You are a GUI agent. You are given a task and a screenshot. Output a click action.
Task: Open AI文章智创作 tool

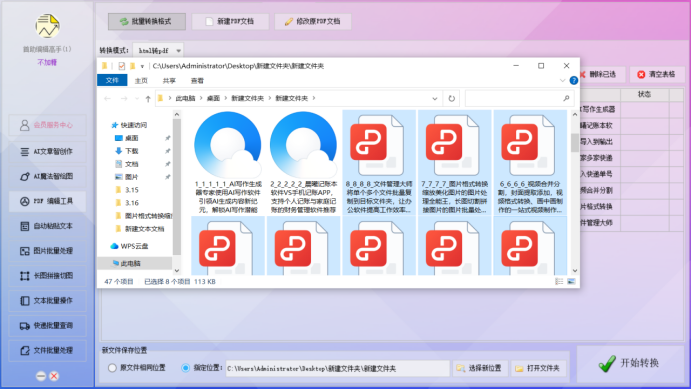(x=47, y=151)
